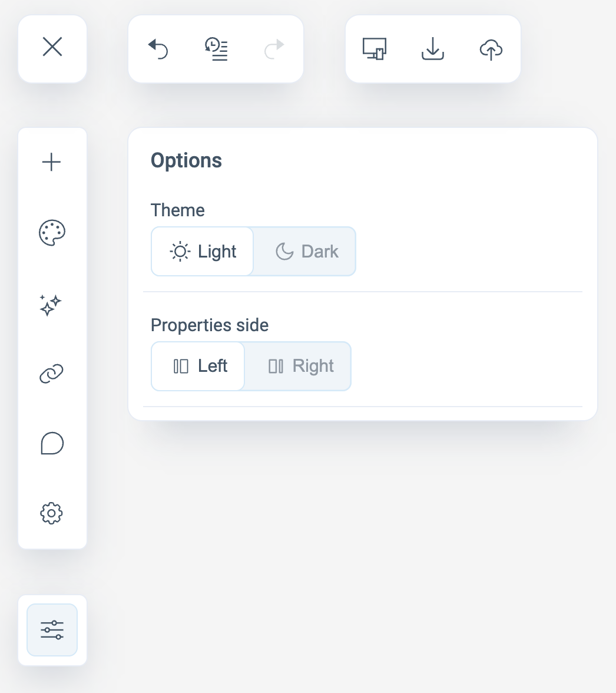
Task: Click the redo arrow icon
Action: click(274, 48)
